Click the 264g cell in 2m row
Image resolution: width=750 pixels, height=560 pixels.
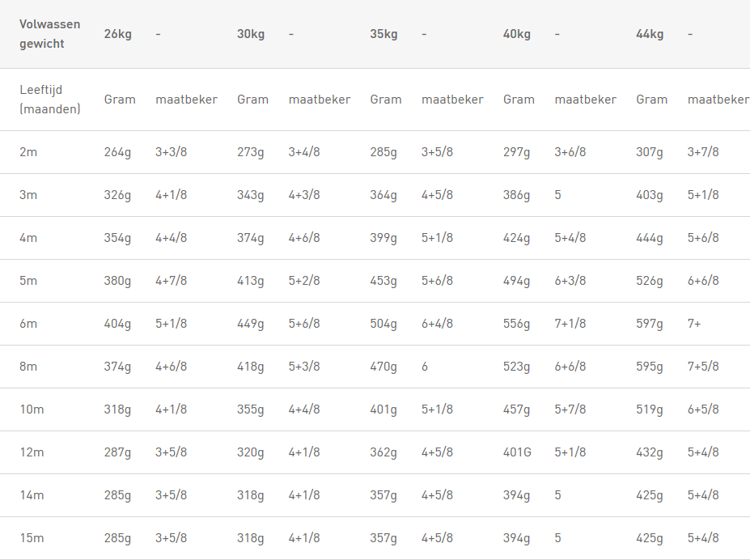click(117, 152)
